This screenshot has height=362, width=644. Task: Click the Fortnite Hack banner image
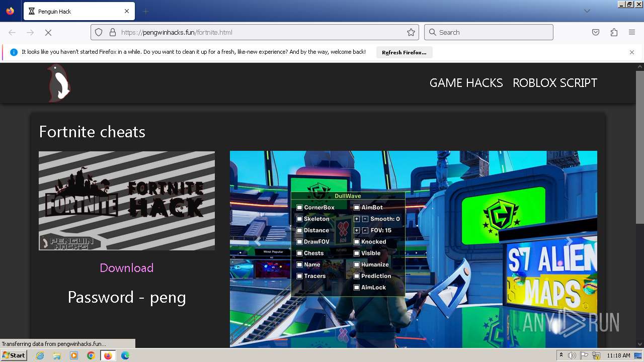(127, 201)
